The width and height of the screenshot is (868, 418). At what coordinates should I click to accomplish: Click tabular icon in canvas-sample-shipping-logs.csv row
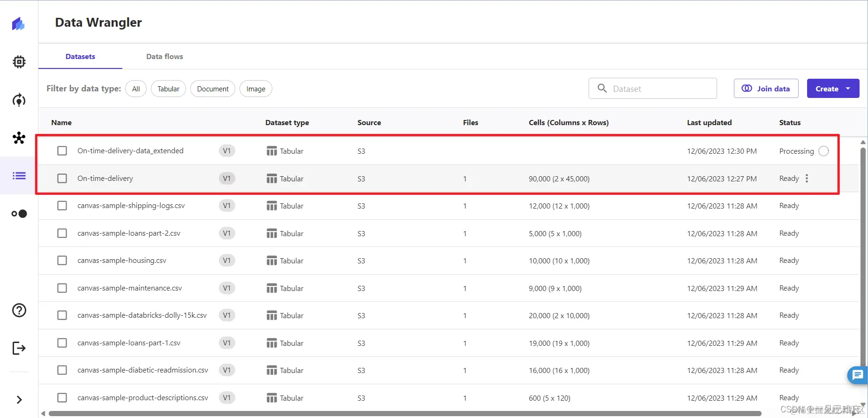click(x=271, y=206)
